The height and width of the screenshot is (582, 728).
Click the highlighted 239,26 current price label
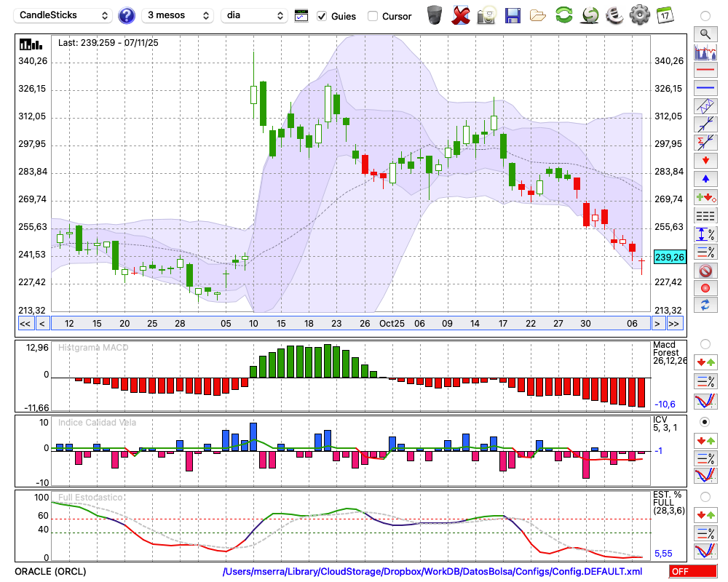click(669, 257)
